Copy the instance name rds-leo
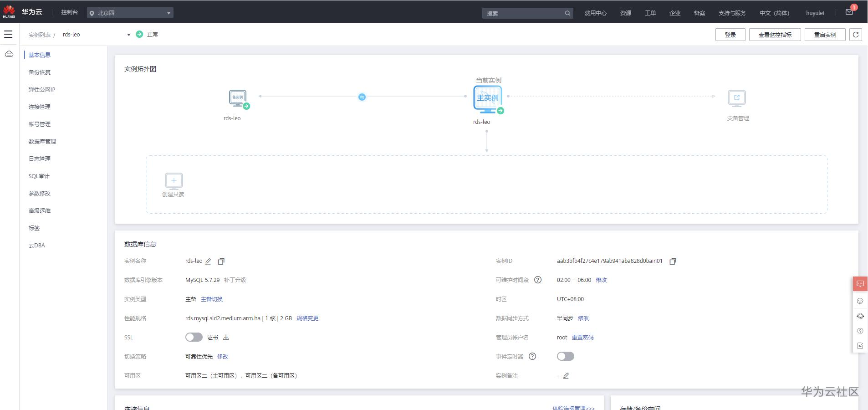Image resolution: width=868 pixels, height=410 pixels. point(221,261)
